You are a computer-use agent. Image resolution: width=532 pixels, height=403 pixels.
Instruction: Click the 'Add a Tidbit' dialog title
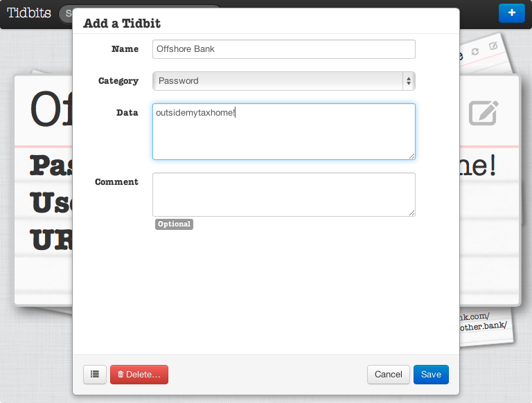122,23
